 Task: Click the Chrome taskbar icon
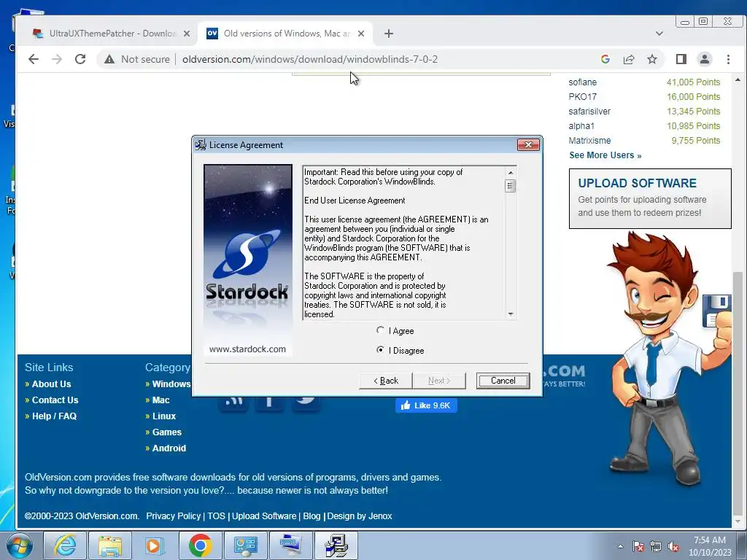(200, 545)
